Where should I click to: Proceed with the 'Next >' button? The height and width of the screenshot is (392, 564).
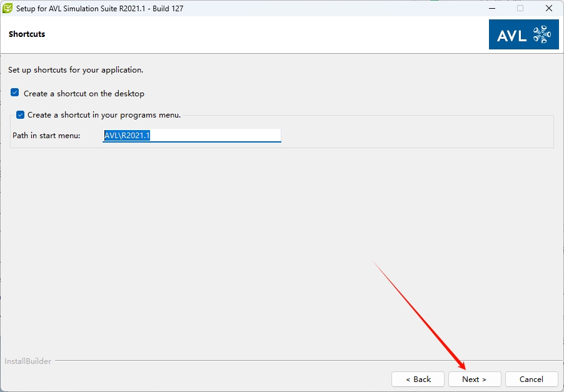(474, 379)
